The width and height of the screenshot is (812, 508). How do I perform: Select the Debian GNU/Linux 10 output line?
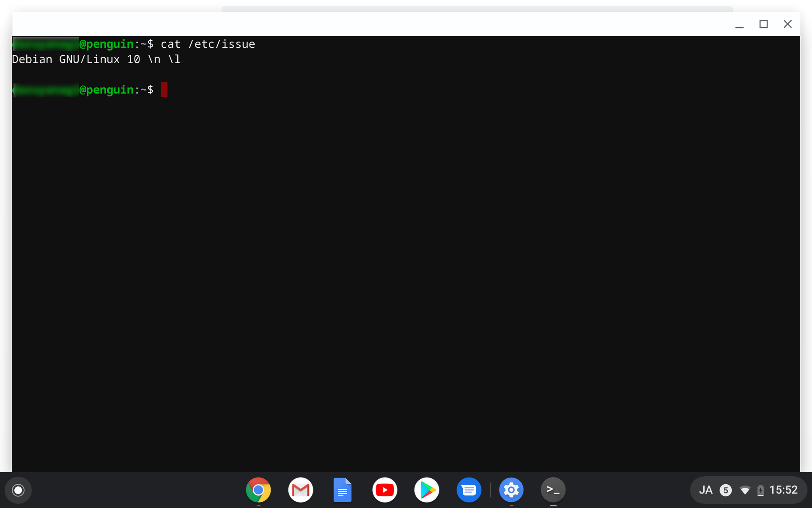(x=96, y=59)
